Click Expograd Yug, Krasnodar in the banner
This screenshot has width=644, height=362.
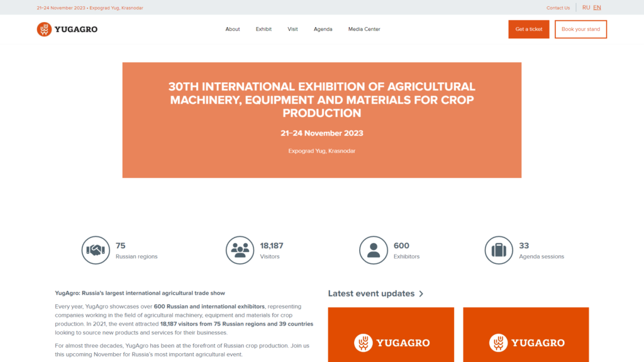pyautogui.click(x=322, y=151)
